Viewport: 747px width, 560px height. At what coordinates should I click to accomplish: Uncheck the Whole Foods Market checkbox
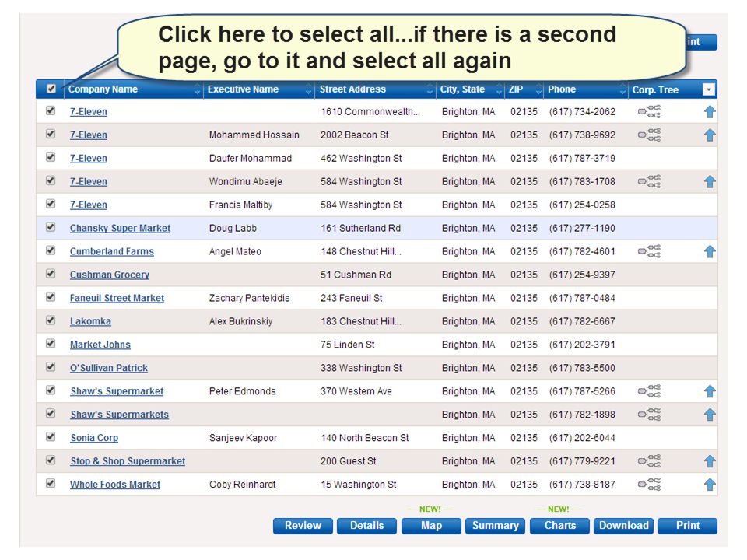51,483
